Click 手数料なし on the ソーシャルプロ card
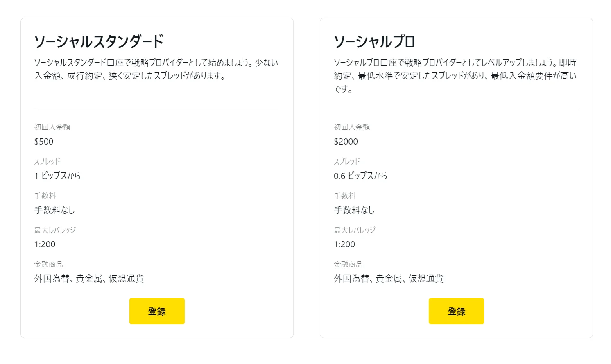The image size is (611, 364). [x=353, y=210]
